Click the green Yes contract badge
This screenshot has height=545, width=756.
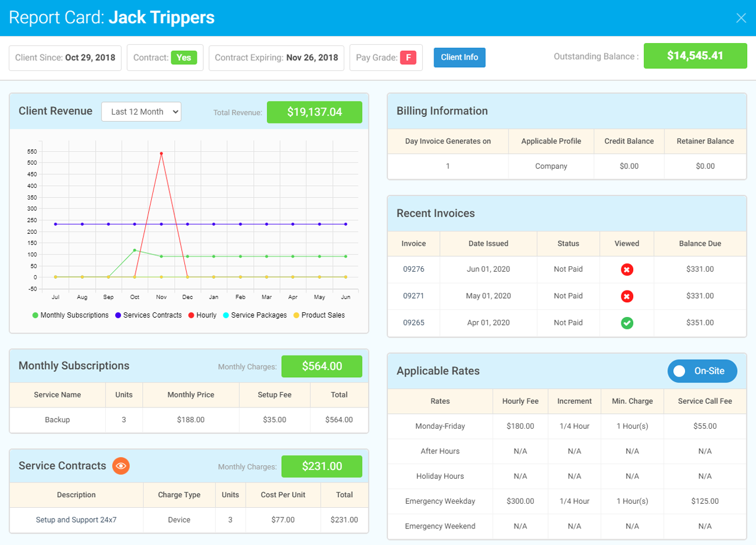(x=184, y=58)
